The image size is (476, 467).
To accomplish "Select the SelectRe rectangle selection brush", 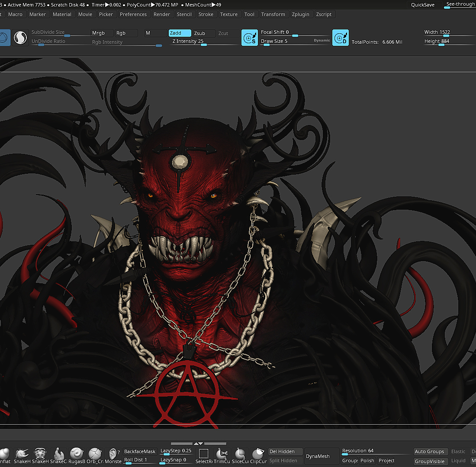I will tap(204, 456).
